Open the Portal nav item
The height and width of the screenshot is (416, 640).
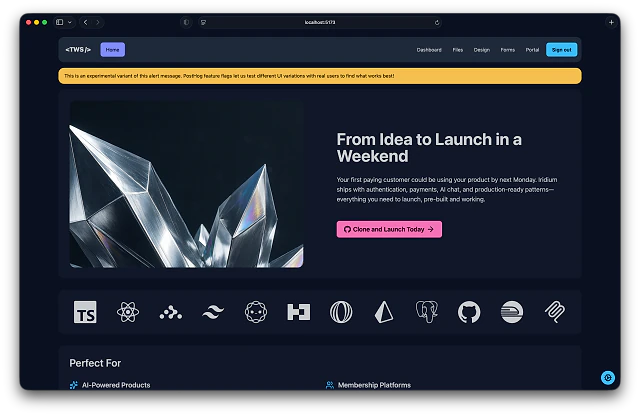532,50
